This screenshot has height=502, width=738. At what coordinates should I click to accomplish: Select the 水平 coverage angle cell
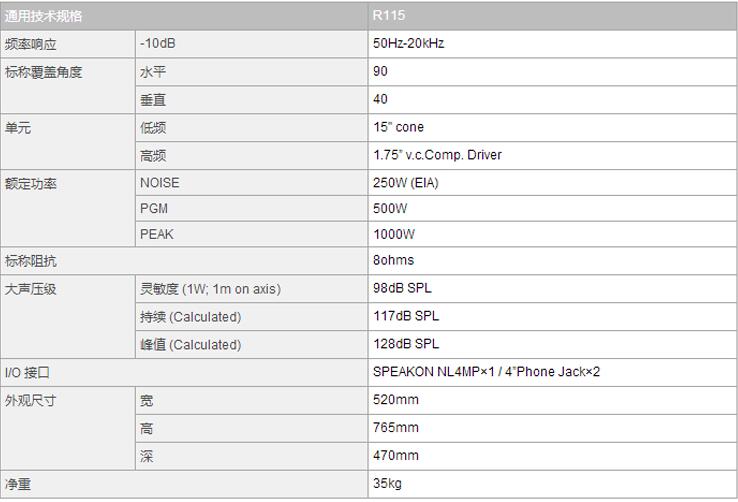coord(153,72)
